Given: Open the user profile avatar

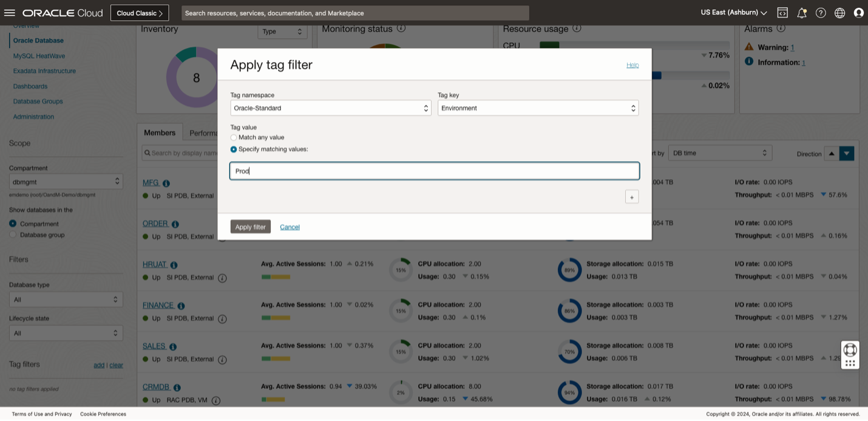Looking at the screenshot, I should pyautogui.click(x=858, y=13).
